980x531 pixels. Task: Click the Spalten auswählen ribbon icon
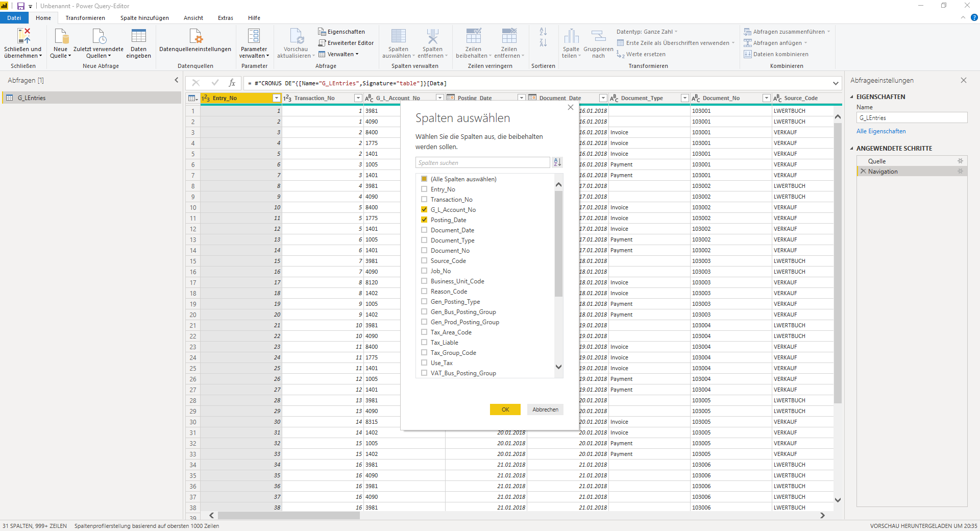click(x=398, y=36)
